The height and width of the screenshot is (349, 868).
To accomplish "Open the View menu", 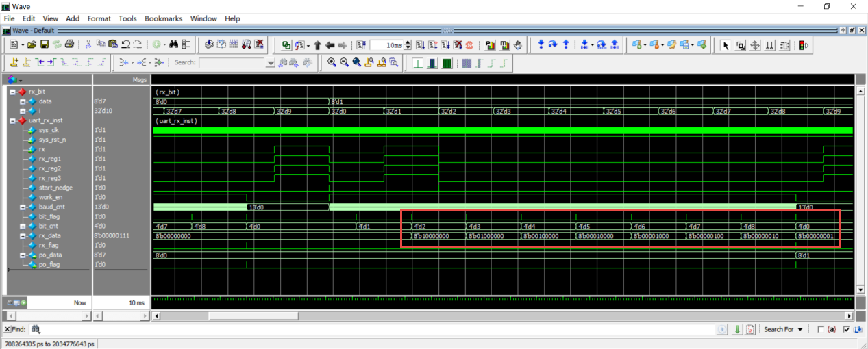I will 51,18.
